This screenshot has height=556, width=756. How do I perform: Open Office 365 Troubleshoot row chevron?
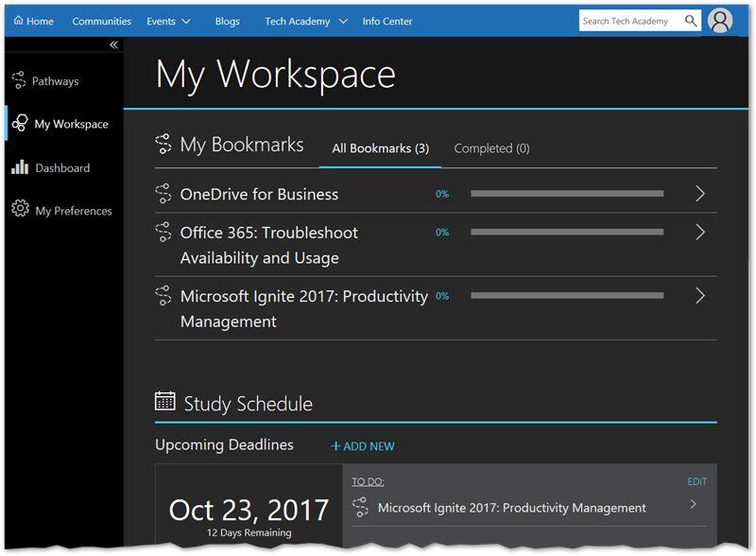[x=700, y=233]
